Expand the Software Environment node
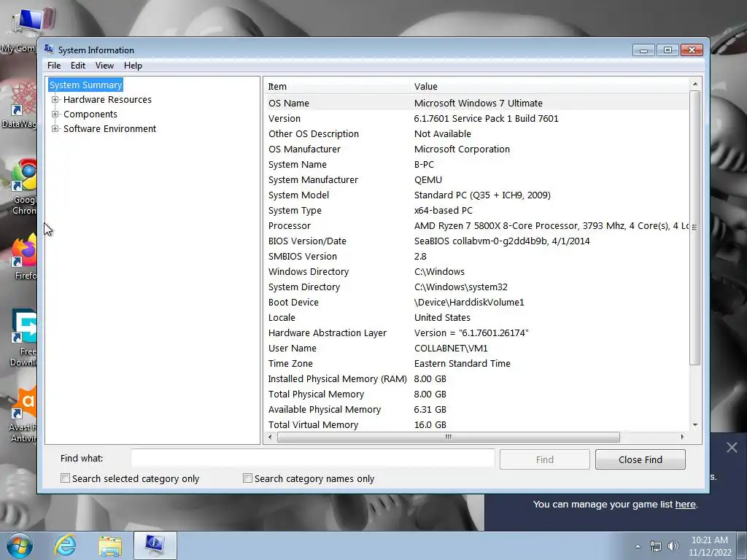This screenshot has height=560, width=747. tap(55, 128)
